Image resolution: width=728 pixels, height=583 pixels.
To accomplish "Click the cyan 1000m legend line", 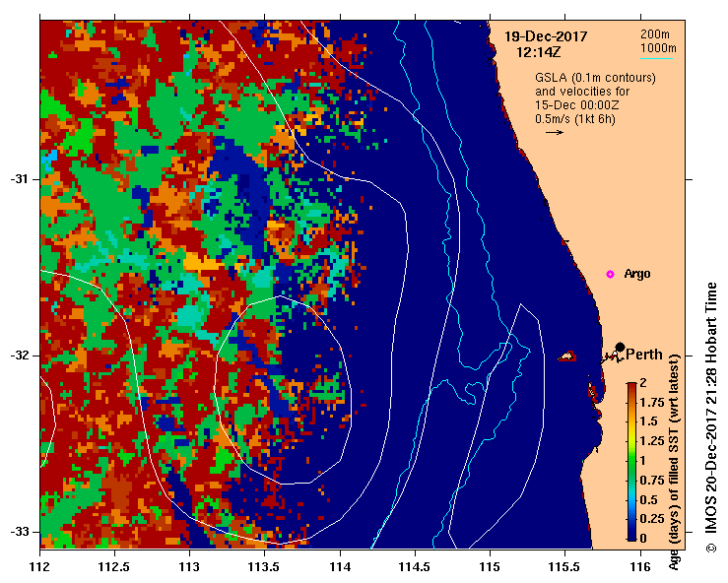I will [x=656, y=58].
